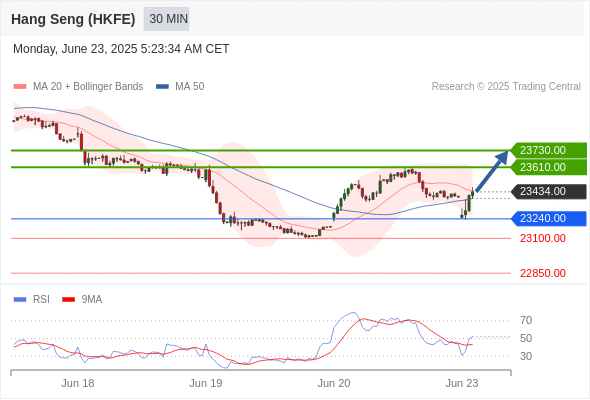This screenshot has width=590, height=400.
Task: Click the red 9MA legend swatch
Action: pos(68,300)
